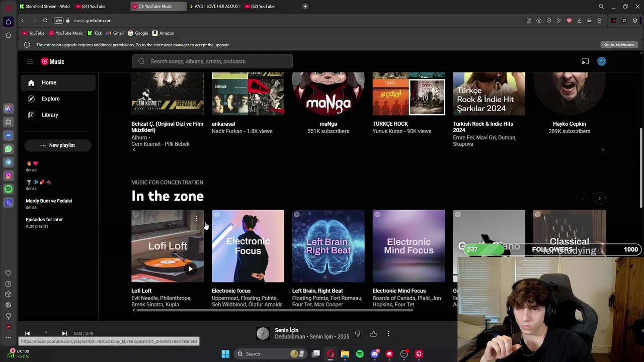Open the Google bookmark

138,33
